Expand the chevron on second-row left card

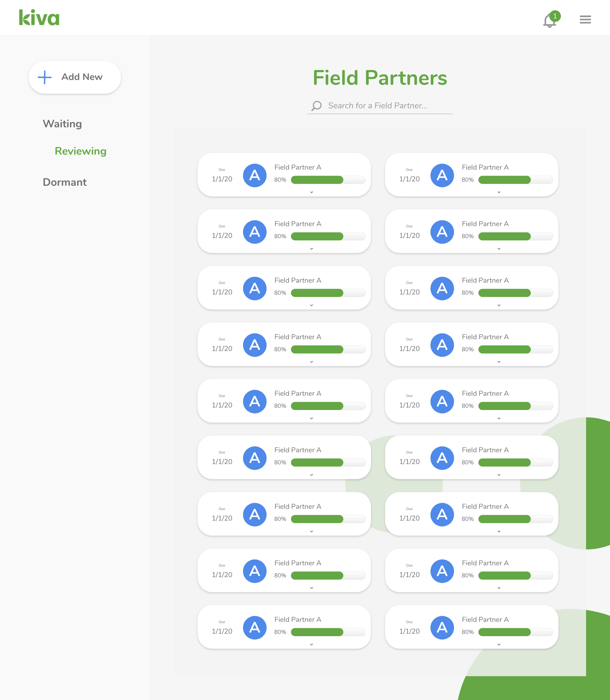pos(311,249)
